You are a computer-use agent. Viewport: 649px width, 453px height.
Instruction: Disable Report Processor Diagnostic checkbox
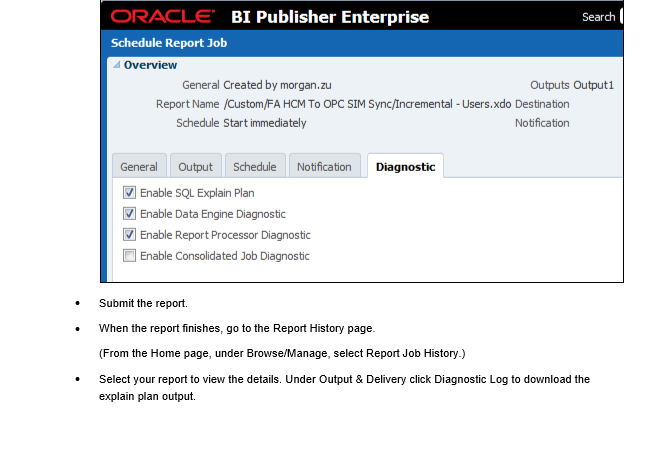pos(129,235)
